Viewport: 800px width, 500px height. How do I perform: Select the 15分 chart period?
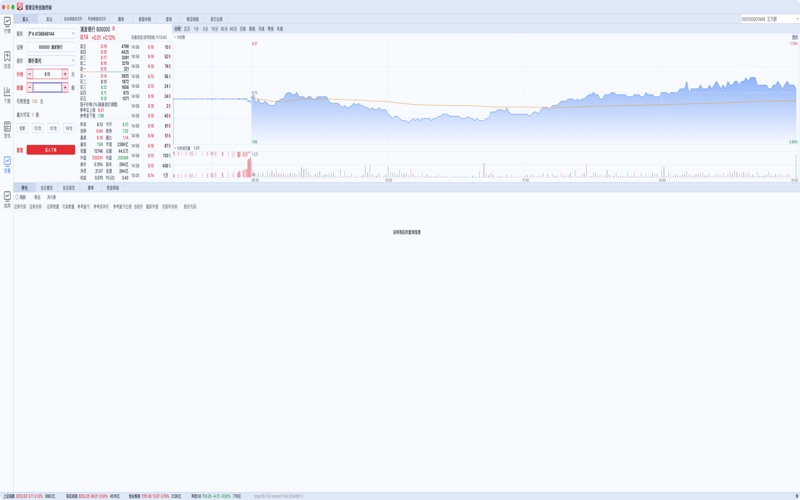pos(215,29)
